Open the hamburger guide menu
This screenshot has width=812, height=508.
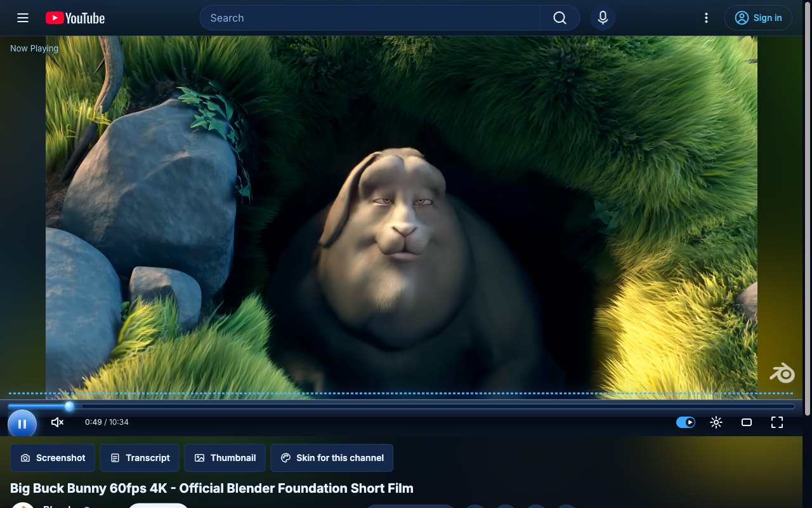[x=23, y=18]
